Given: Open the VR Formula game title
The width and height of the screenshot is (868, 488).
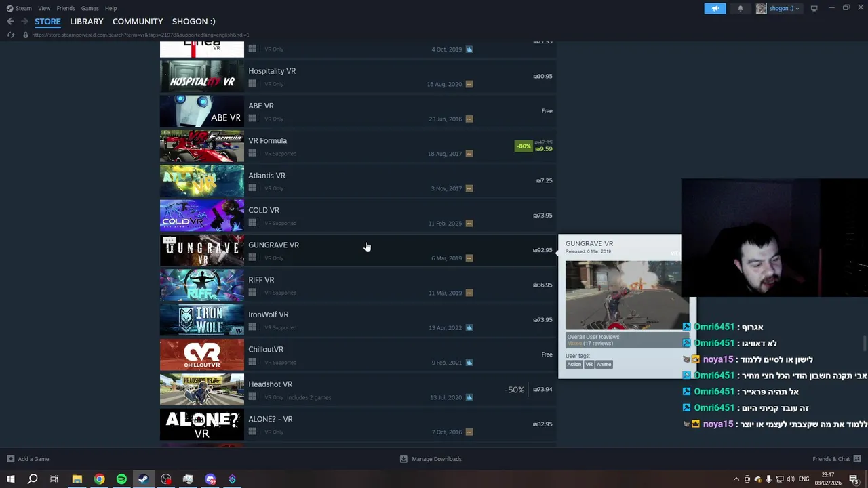Looking at the screenshot, I should coord(267,140).
